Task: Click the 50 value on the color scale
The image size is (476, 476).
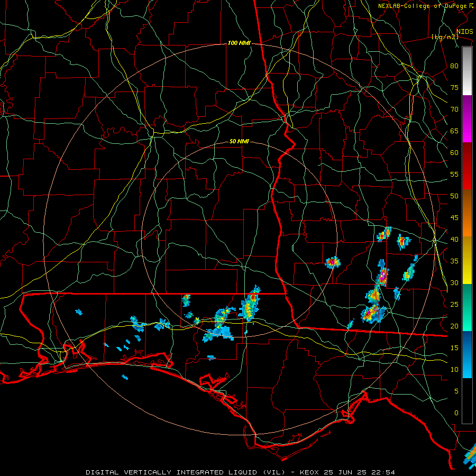Action: coord(454,196)
